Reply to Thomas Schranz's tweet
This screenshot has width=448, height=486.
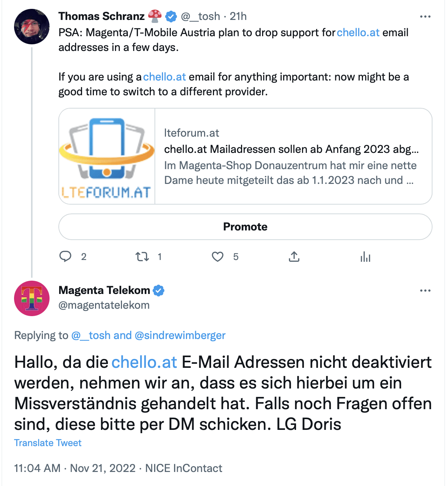coord(65,256)
